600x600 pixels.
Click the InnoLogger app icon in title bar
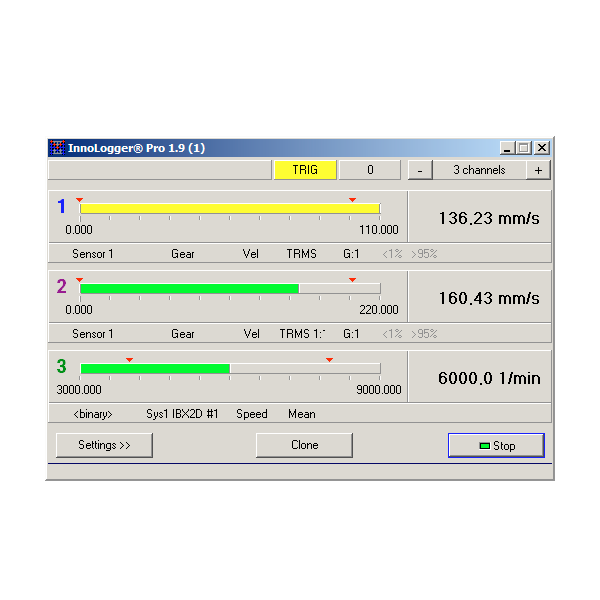coord(57,148)
